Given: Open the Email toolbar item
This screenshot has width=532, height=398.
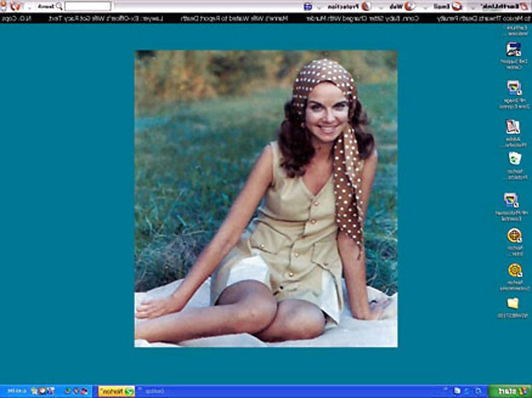Looking at the screenshot, I should pos(441,6).
